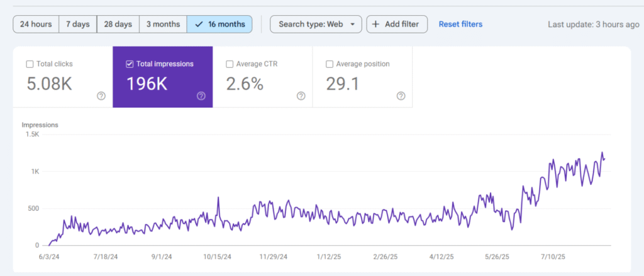
Task: Click help icon on Average position card
Action: [401, 96]
